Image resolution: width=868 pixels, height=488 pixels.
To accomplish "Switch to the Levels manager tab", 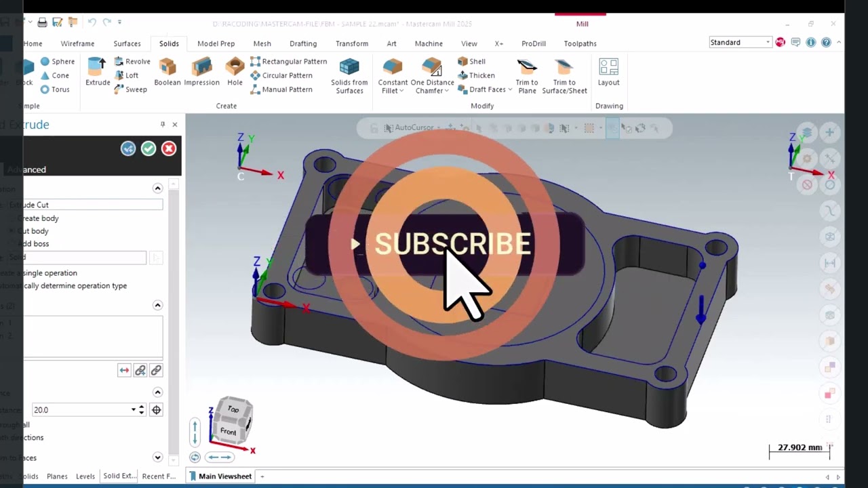I will [x=85, y=476].
